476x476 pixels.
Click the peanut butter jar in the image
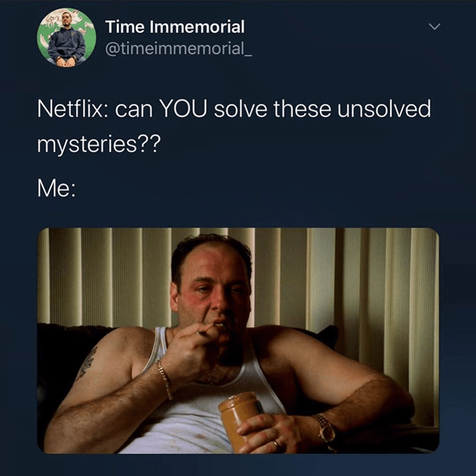239,421
